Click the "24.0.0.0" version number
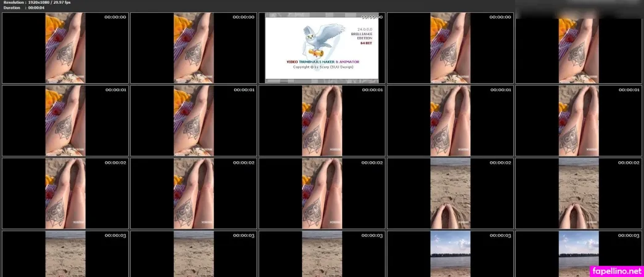The width and height of the screenshot is (644, 277). coord(365,30)
